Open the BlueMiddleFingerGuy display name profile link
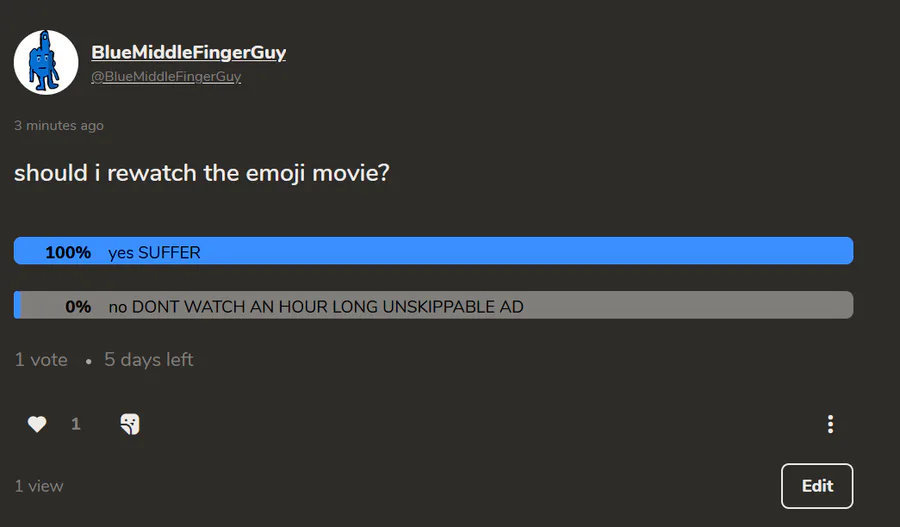Screen dimensions: 900x527 point(188,53)
